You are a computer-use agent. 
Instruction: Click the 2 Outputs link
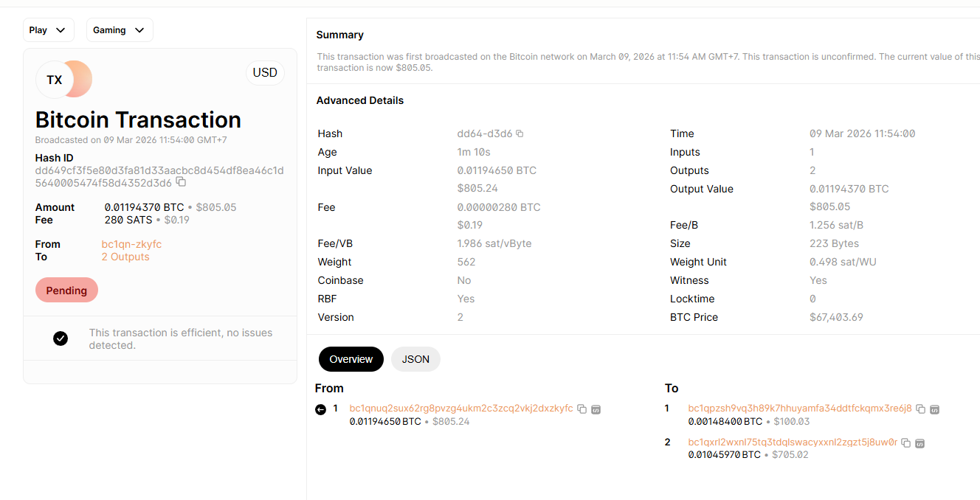tap(125, 257)
